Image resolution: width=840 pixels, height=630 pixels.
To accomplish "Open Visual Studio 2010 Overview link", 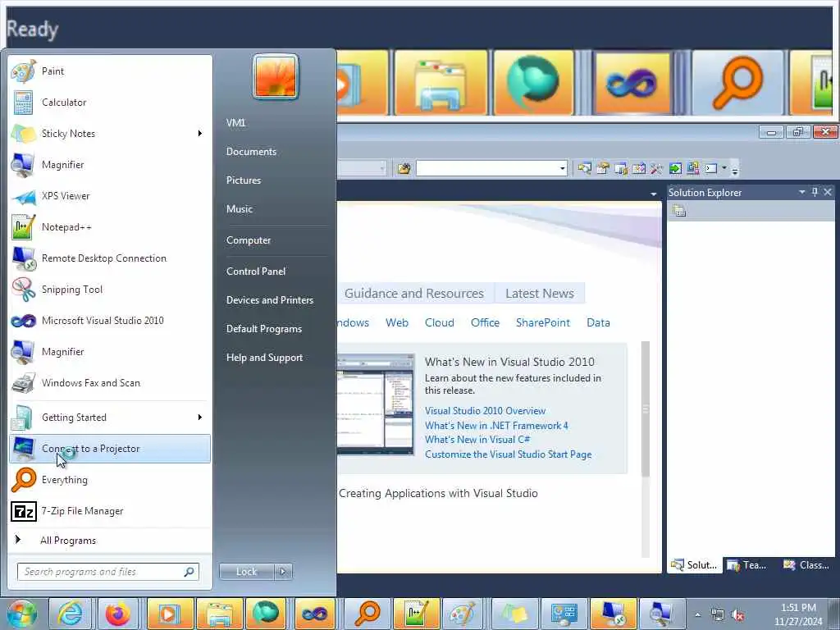I will point(486,411).
